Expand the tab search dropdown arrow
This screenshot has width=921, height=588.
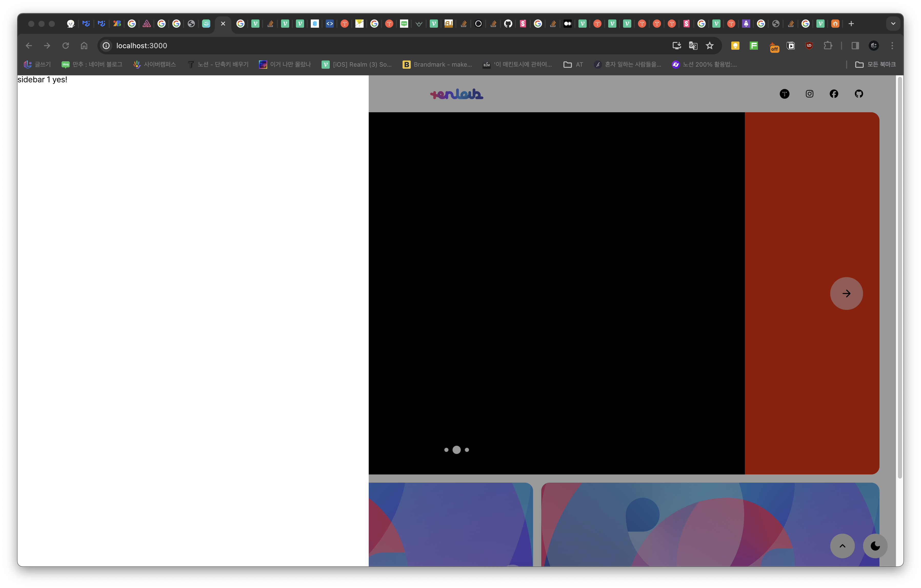click(x=893, y=24)
